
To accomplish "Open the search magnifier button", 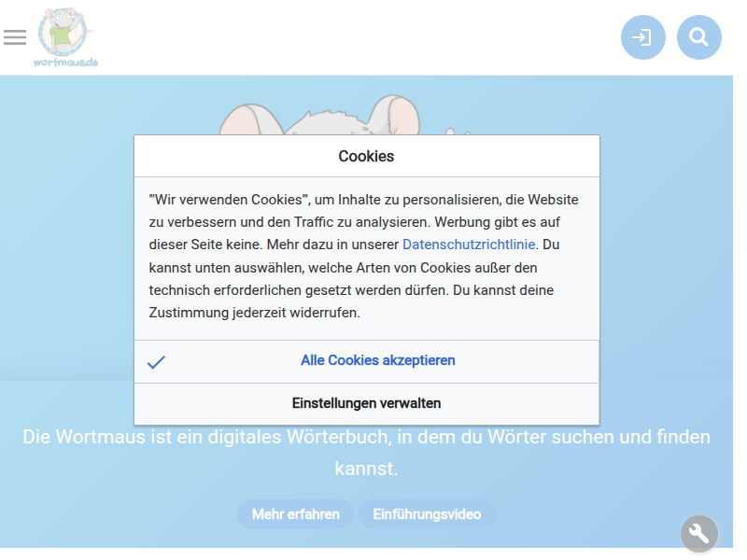I will (698, 37).
